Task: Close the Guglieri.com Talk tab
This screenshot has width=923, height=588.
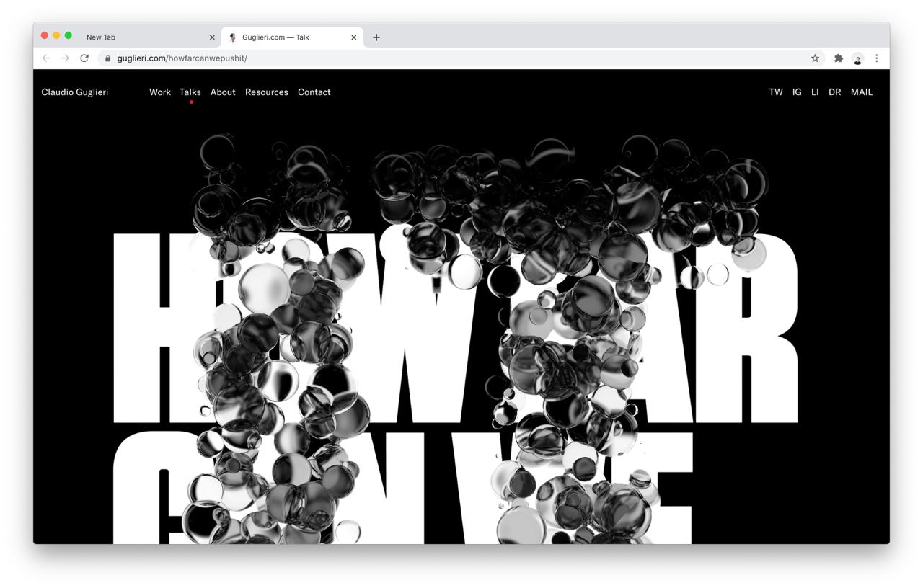Action: tap(353, 37)
